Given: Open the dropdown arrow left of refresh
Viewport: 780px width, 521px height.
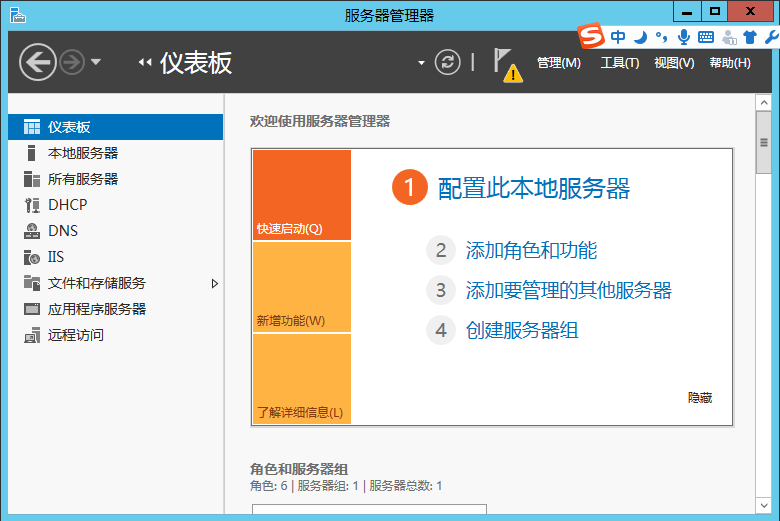Looking at the screenshot, I should point(421,63).
